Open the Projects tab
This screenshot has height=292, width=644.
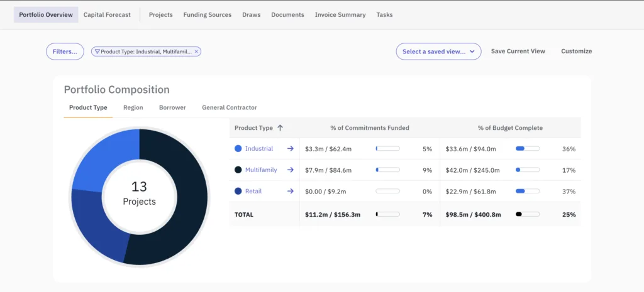160,15
